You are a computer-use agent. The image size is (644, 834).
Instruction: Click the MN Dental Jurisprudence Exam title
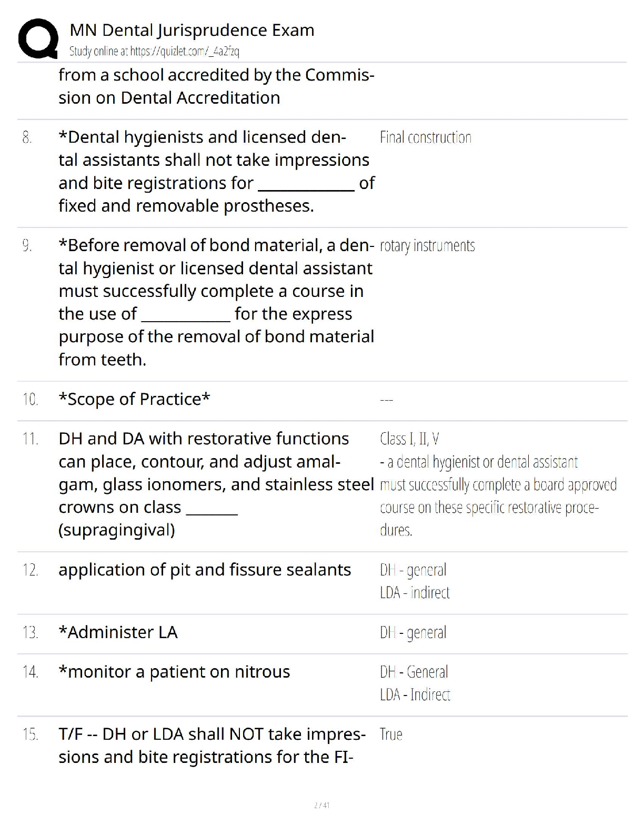[192, 31]
